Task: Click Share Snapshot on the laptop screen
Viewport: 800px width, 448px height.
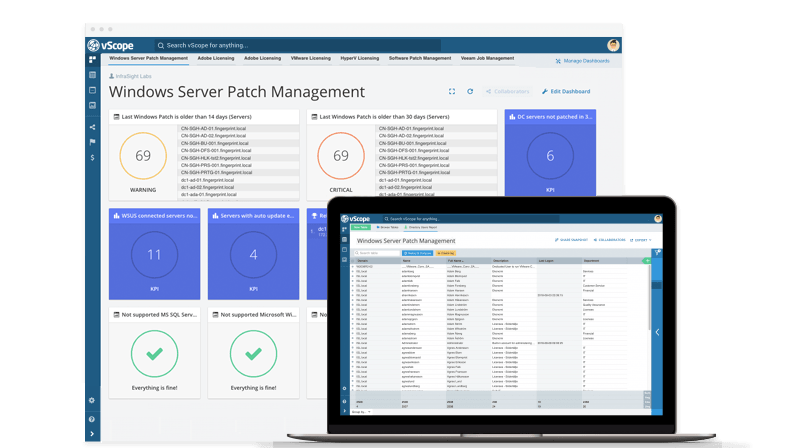Action: [x=571, y=240]
